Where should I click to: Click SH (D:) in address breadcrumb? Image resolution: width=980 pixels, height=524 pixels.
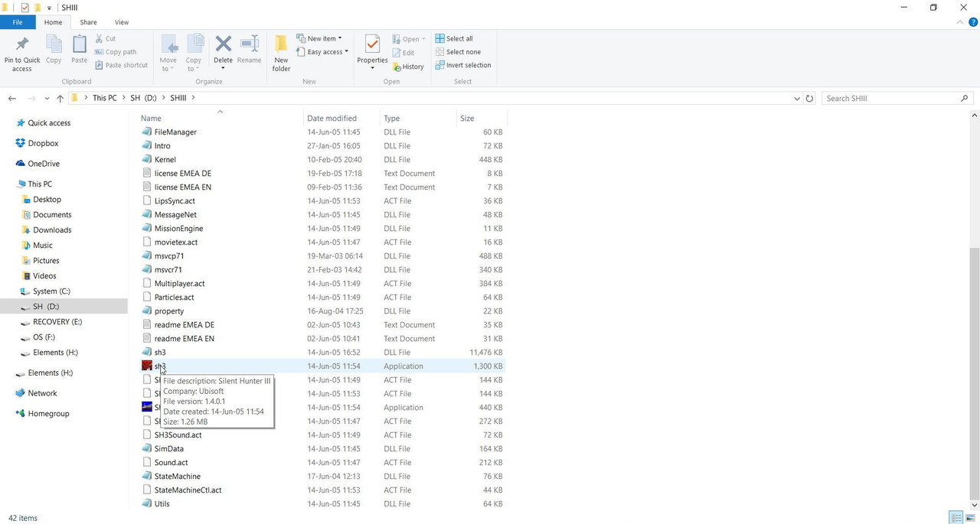[143, 98]
